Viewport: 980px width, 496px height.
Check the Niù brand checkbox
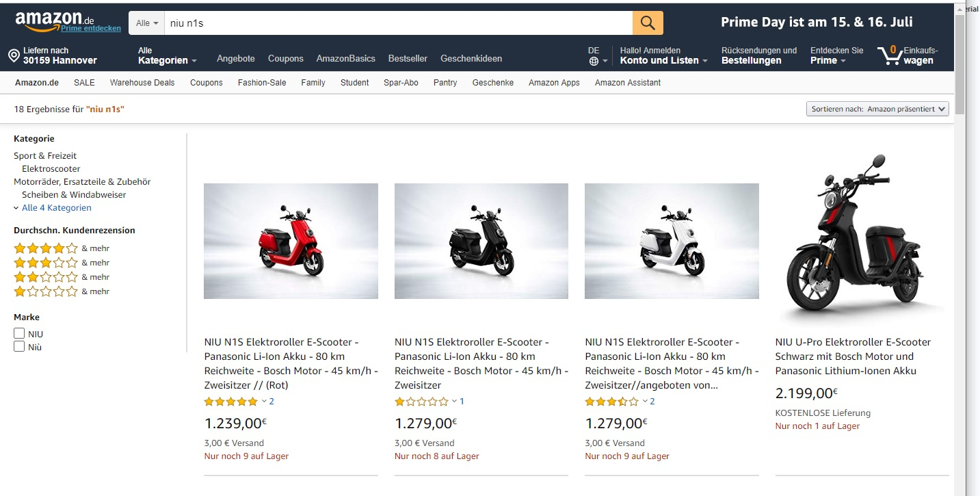(19, 347)
